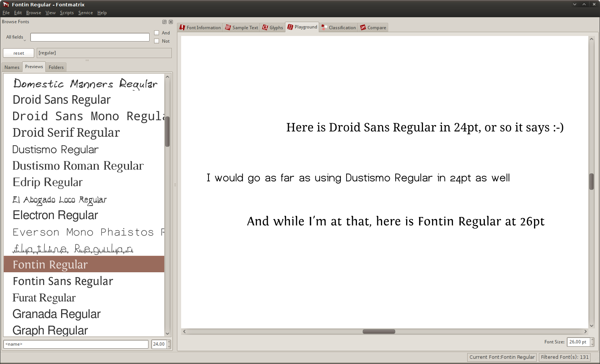Click playground scroll right arrow
Viewport: 600px width, 364px height.
585,331
